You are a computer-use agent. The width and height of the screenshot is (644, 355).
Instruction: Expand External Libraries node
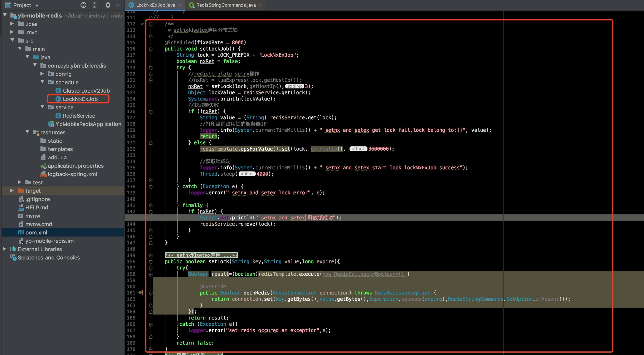coord(5,249)
